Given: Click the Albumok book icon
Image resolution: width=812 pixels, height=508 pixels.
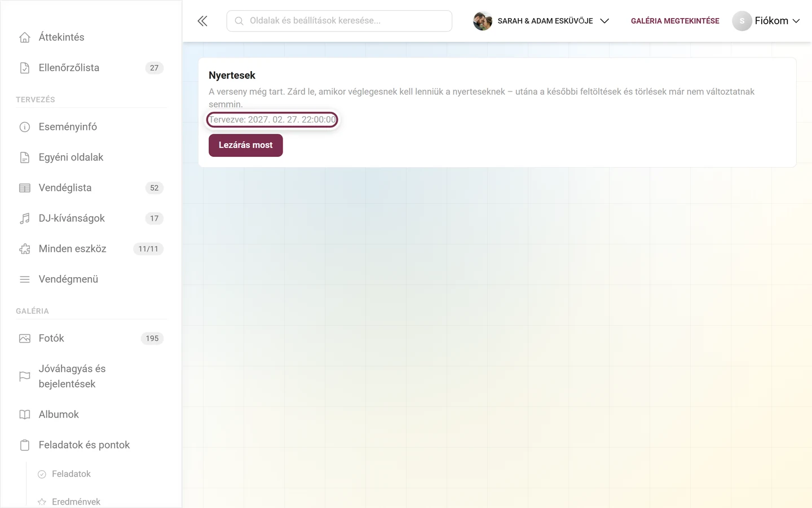Looking at the screenshot, I should pyautogui.click(x=25, y=415).
